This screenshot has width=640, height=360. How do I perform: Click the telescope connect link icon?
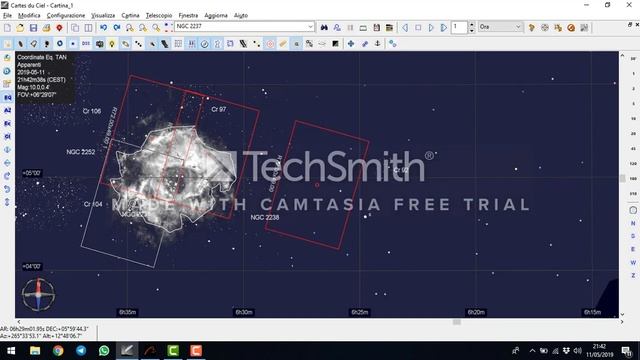(x=364, y=44)
